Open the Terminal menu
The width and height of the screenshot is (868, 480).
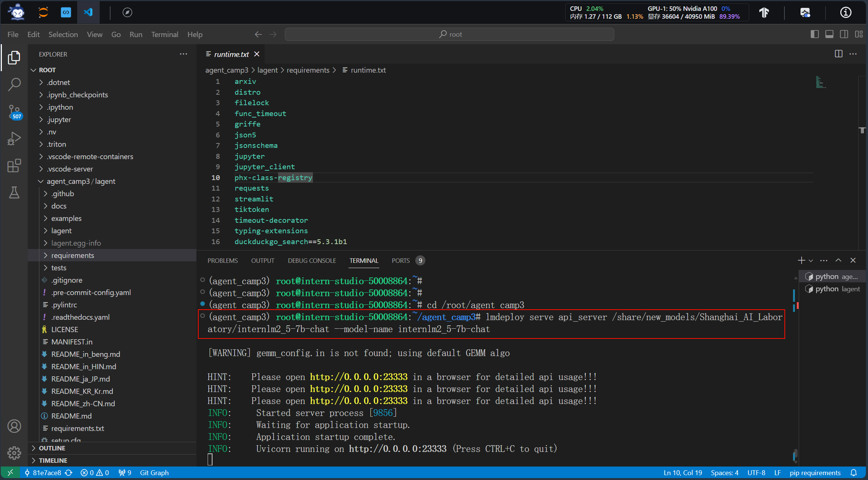(x=165, y=34)
